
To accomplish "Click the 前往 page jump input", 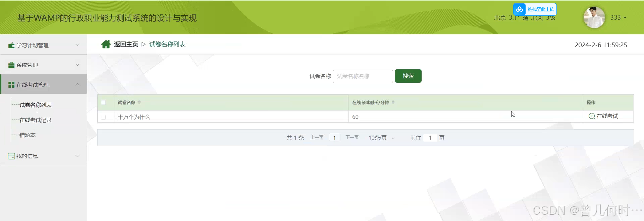I will 430,138.
